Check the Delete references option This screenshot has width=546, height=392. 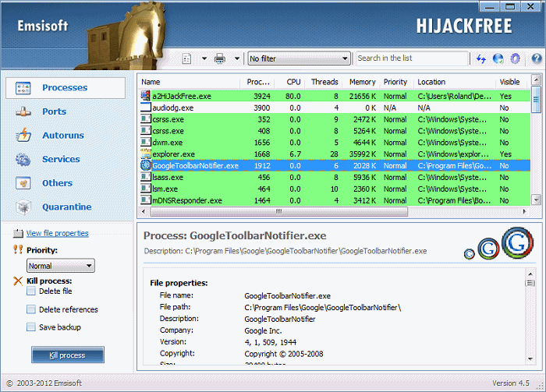31,309
